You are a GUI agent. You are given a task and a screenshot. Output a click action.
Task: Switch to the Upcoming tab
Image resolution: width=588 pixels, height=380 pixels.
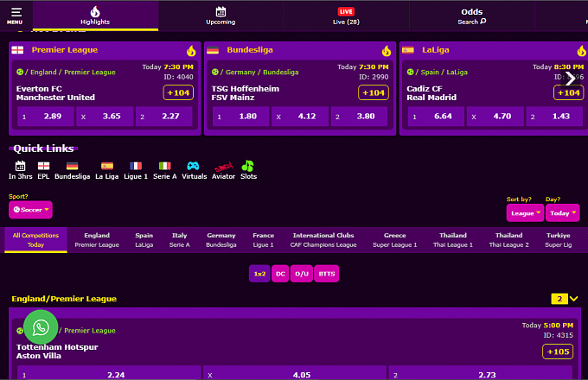220,16
